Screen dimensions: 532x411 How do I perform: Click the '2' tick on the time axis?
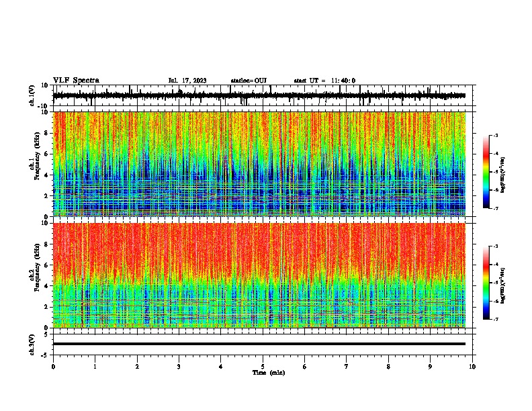[137, 367]
